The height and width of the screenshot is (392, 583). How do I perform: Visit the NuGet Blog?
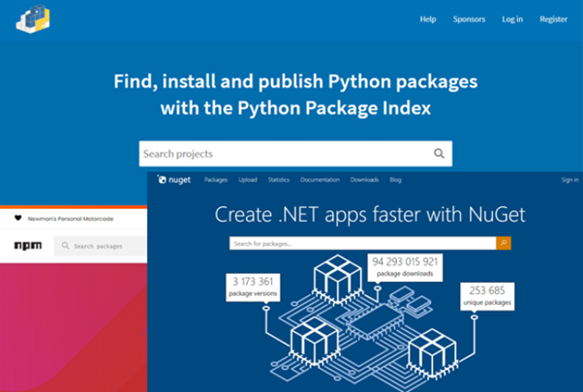[x=395, y=180]
